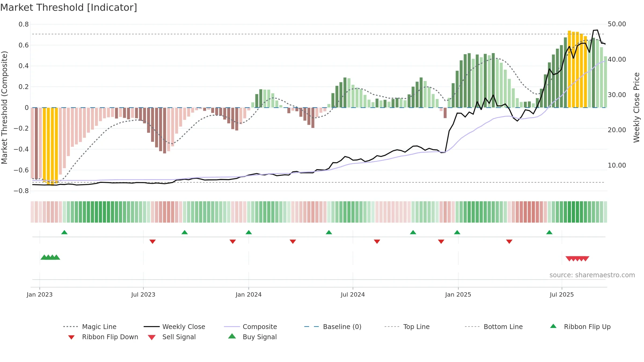Viewport: 644px width, 362px height.
Task: Click the 0.8 composite axis label
Action: pos(24,24)
